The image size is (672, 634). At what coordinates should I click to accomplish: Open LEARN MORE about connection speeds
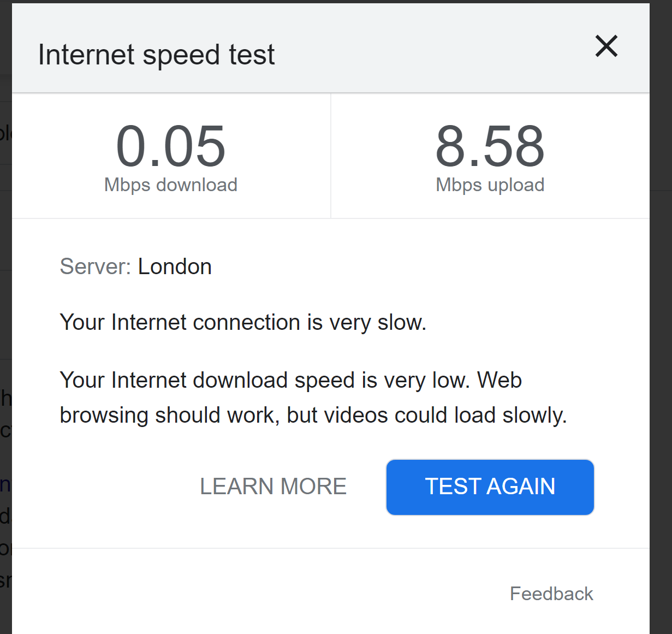273,487
